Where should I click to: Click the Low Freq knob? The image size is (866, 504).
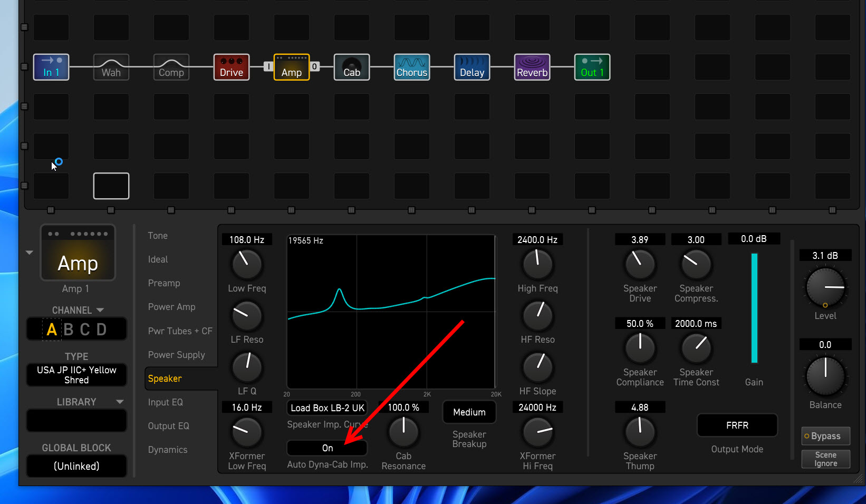(x=247, y=265)
